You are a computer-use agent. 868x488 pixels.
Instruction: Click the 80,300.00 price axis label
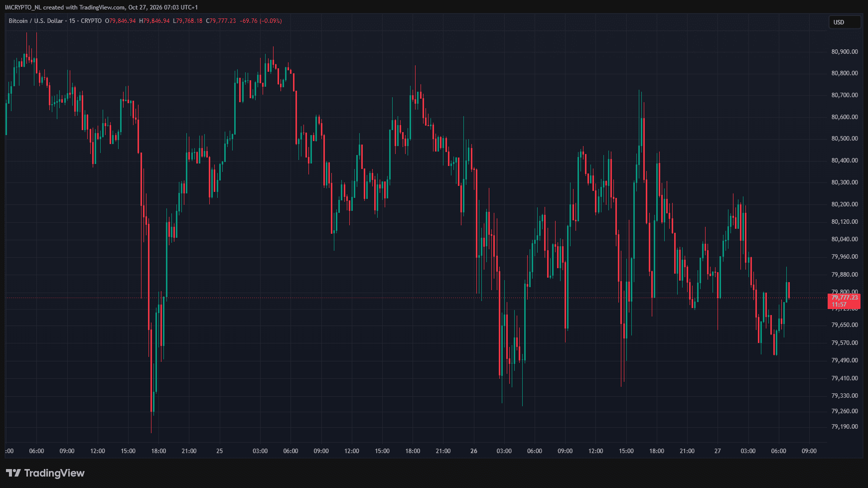point(845,182)
